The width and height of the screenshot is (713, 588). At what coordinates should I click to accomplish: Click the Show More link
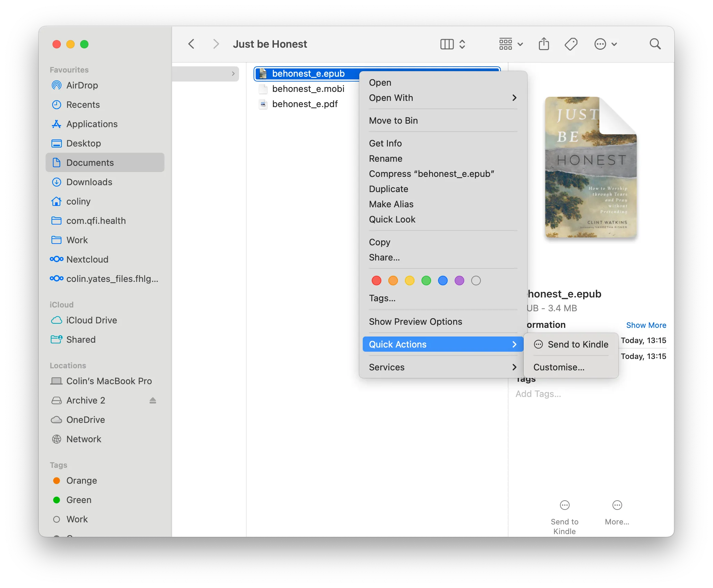(646, 325)
